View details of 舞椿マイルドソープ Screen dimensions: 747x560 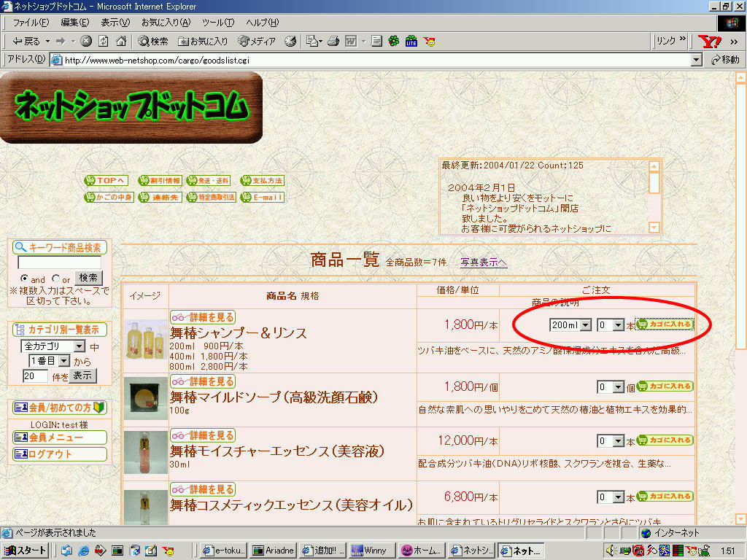coord(203,381)
